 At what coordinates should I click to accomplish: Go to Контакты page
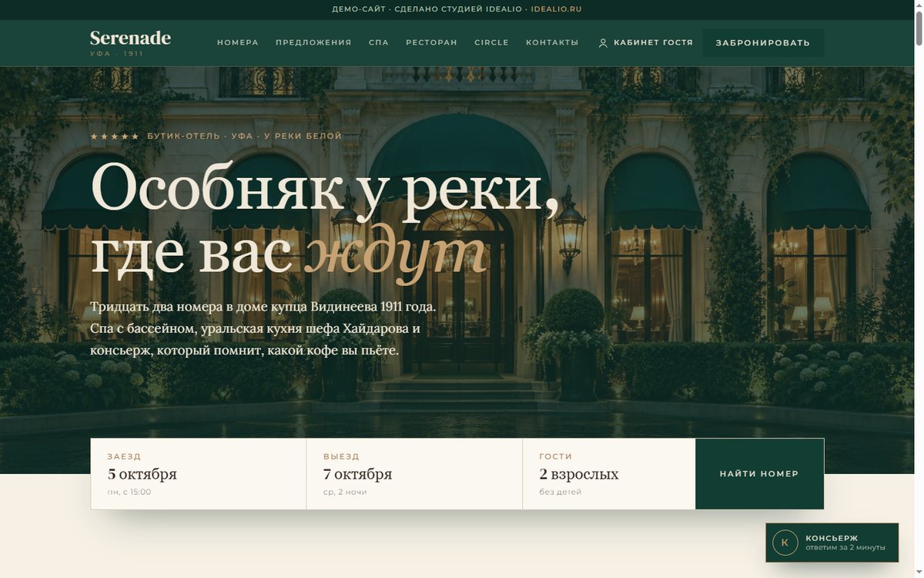[x=552, y=43]
